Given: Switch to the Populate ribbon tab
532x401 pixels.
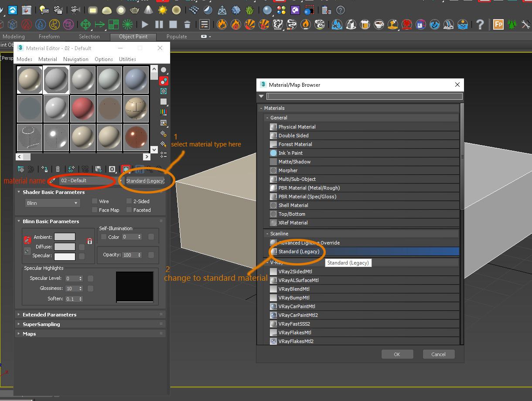Looking at the screenshot, I should [x=177, y=37].
